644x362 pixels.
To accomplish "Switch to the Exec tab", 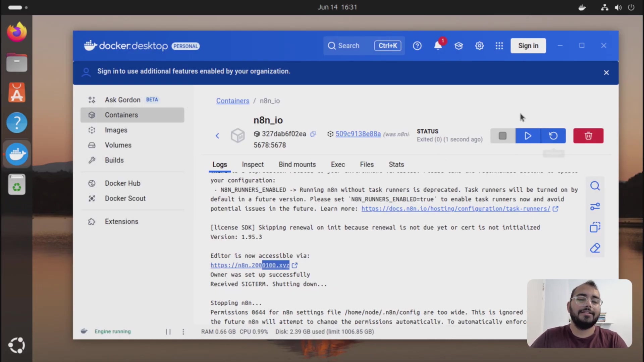I will click(338, 165).
